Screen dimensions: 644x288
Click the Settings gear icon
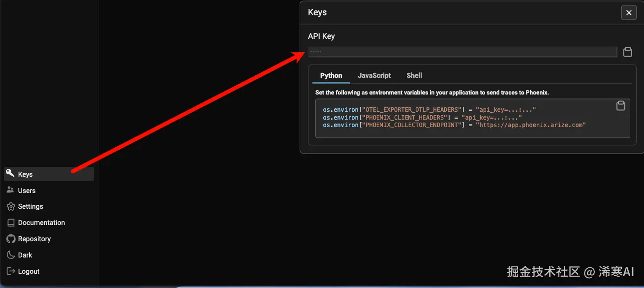click(10, 206)
